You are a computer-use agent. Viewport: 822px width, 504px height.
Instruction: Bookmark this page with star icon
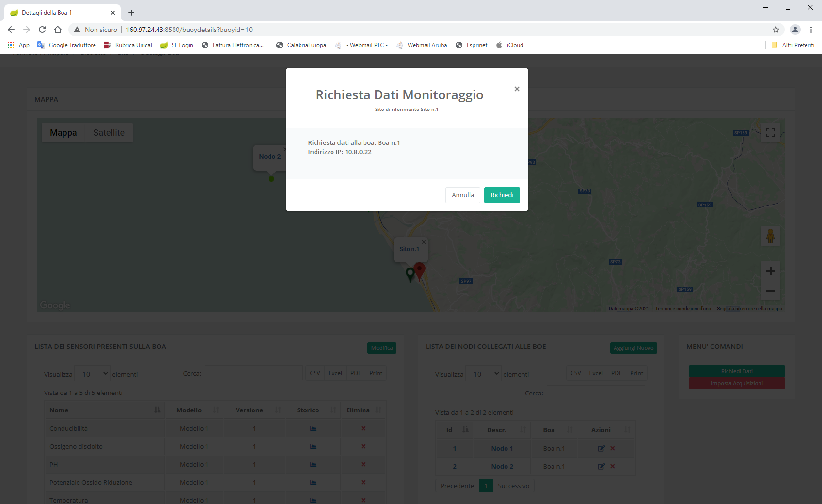[x=776, y=30]
